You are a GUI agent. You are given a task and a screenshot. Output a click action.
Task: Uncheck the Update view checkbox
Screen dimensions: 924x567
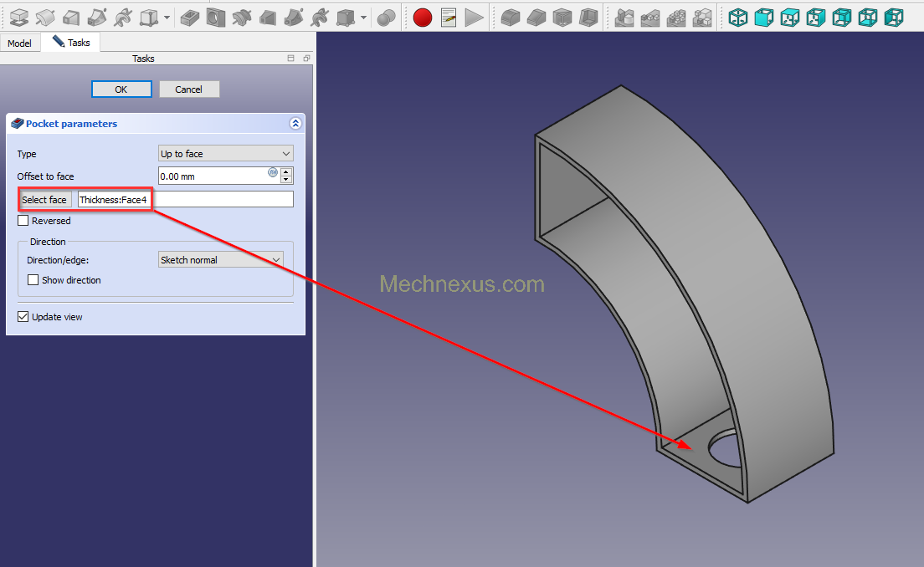click(x=23, y=317)
